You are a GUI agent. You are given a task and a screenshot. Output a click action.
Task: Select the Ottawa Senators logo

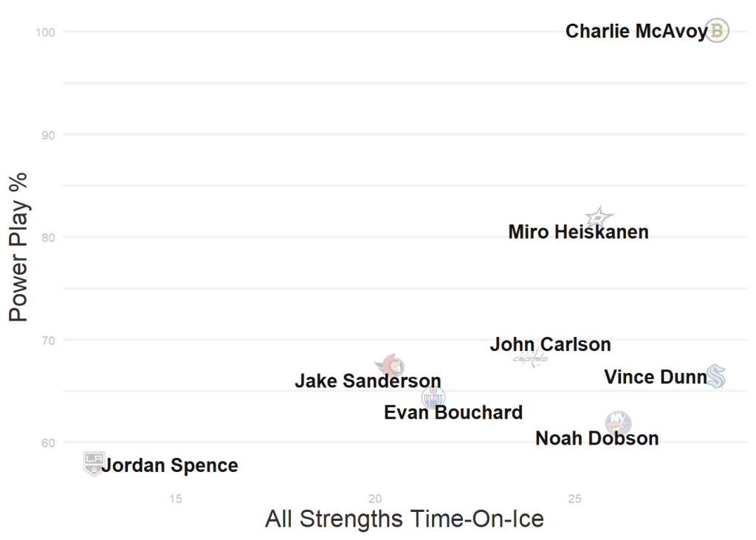(x=391, y=365)
